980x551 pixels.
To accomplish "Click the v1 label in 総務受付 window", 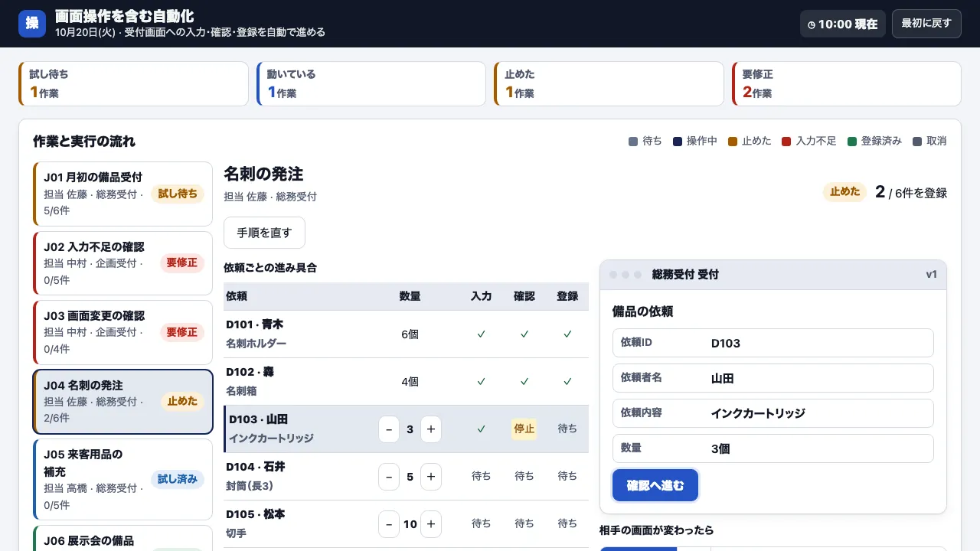I will tap(932, 274).
